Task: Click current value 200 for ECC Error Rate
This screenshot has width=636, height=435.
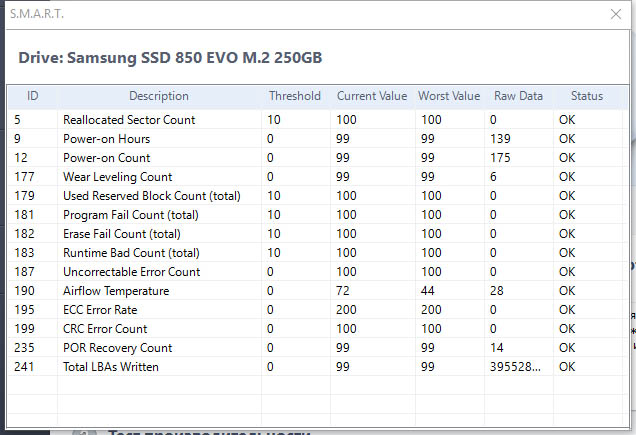Action: point(346,310)
